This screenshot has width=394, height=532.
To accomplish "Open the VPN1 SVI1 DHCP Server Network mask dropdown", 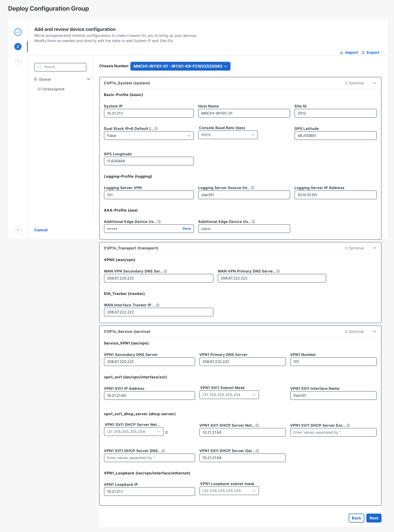I will click(134, 431).
